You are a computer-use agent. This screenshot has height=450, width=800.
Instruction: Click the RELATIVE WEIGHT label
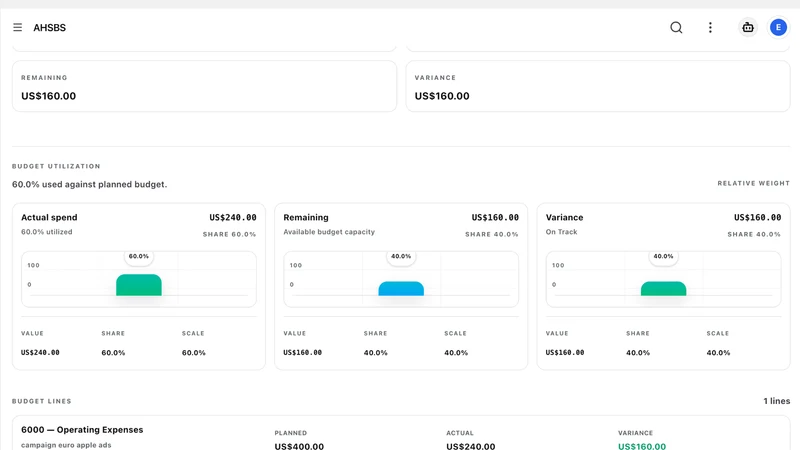coord(754,183)
